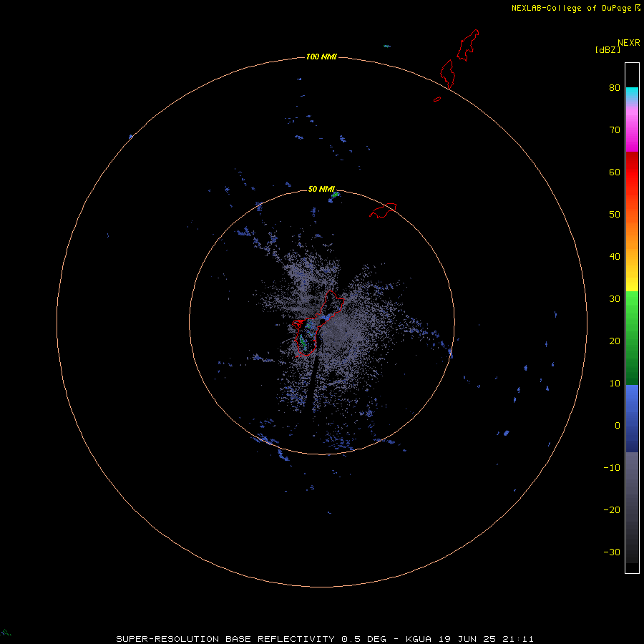Click the 30 value on the dBZ scale
Viewport: 644px width, 644px height.
615,298
